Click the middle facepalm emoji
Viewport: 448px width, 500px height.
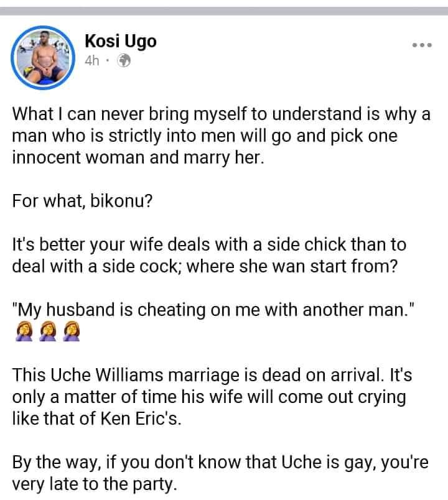coord(48,331)
